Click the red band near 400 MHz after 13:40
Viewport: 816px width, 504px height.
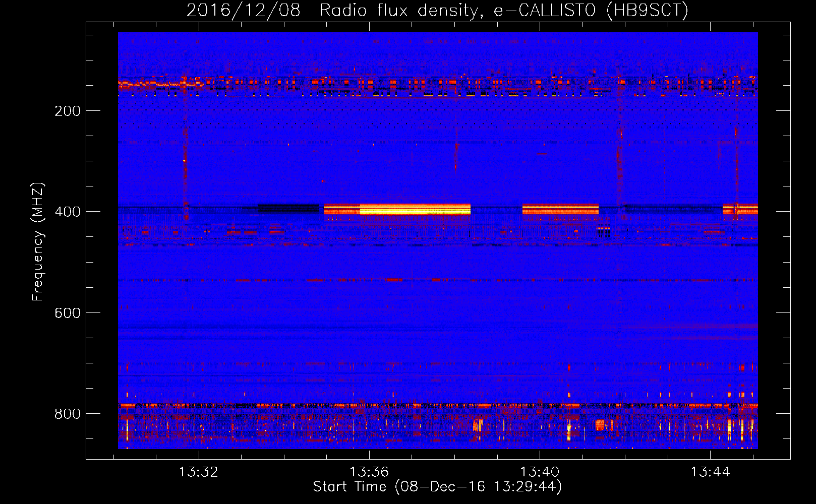560,209
